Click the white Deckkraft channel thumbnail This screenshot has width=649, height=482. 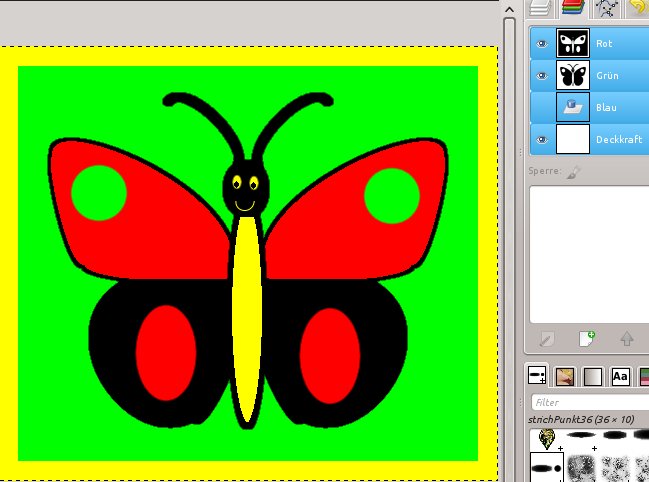[x=573, y=139]
